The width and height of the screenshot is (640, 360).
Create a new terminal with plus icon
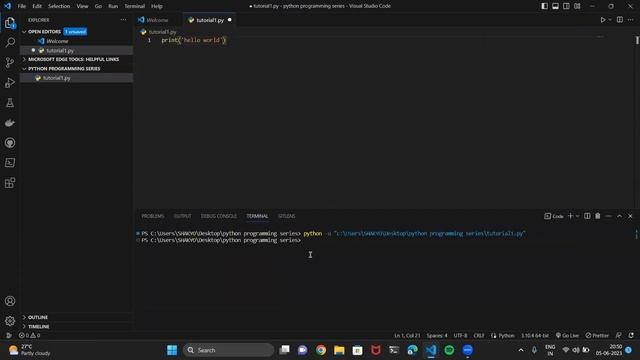[571, 216]
